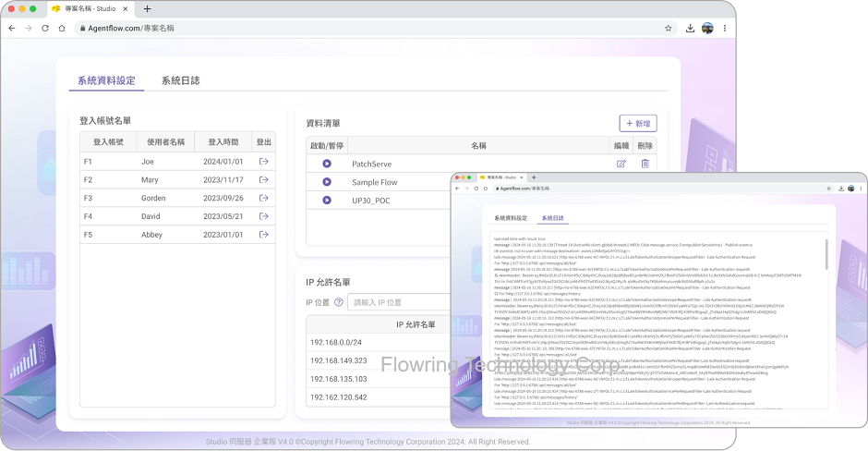
Task: Click logout icon for Mary's account
Action: pos(263,180)
